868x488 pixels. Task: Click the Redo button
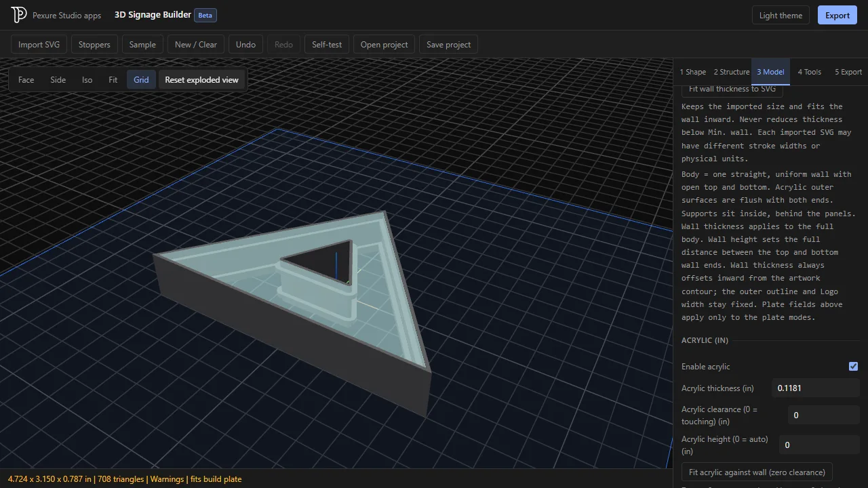(283, 45)
